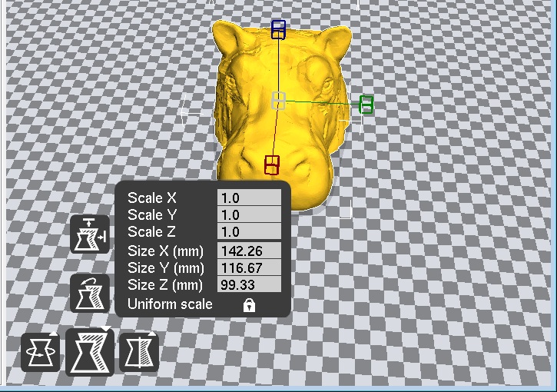Toggle the Uniform scale lock
Viewport: 557px width, 392px height.
[x=249, y=305]
